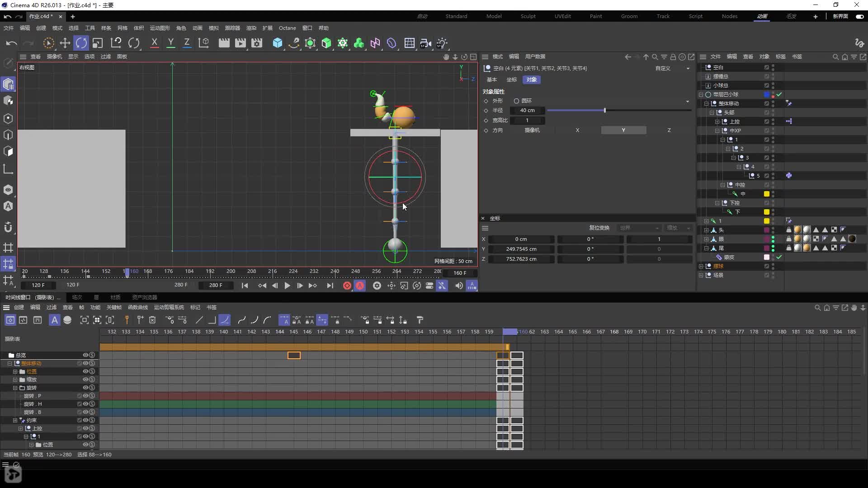This screenshot has width=868, height=488.
Task: Expand 约束 track in timeline
Action: pyautogui.click(x=15, y=420)
